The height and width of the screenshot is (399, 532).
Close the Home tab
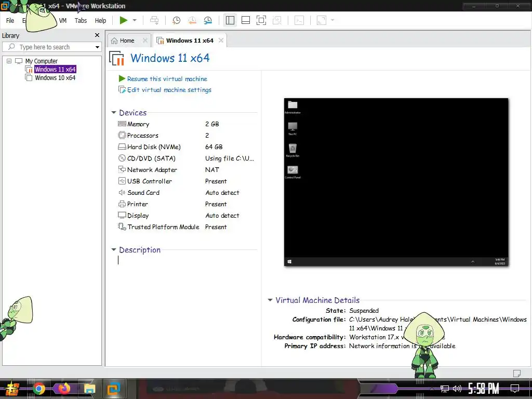(145, 41)
